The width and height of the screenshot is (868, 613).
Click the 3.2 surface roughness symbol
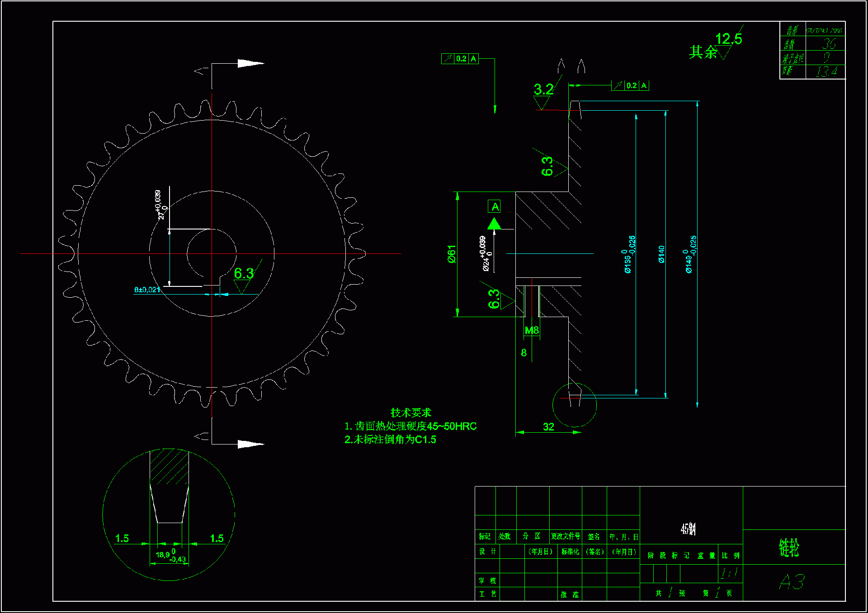[x=543, y=90]
